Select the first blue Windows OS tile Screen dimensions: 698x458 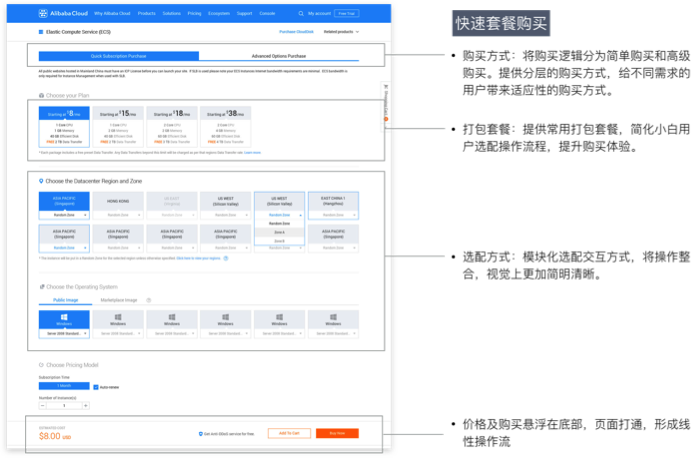pos(64,320)
